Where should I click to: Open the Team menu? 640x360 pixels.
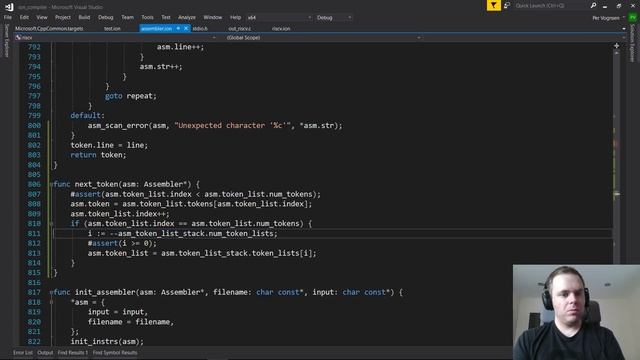click(x=127, y=18)
